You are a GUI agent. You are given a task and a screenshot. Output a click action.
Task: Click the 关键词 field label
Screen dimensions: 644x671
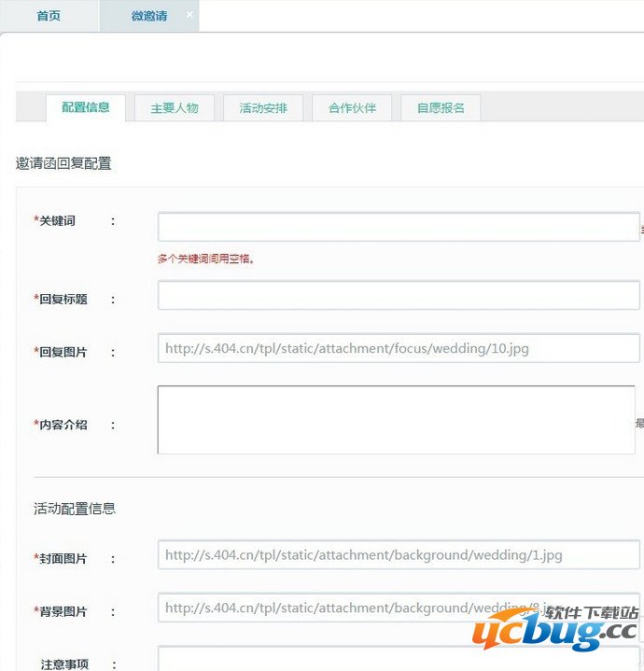coord(56,221)
